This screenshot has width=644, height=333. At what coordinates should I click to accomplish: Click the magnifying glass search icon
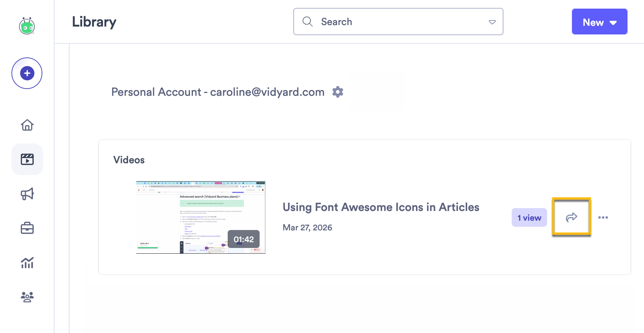pyautogui.click(x=308, y=22)
